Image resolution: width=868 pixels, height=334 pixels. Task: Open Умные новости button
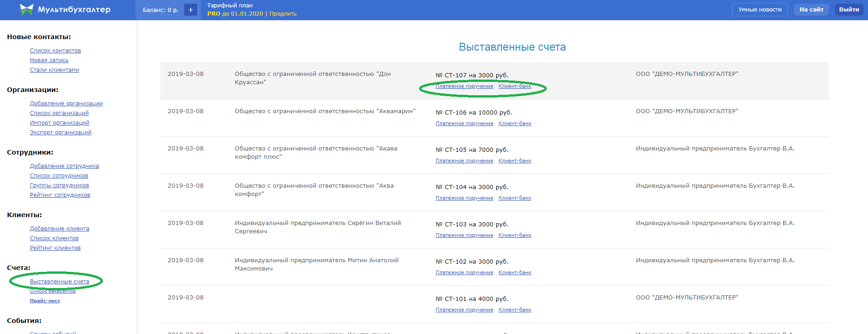(760, 10)
